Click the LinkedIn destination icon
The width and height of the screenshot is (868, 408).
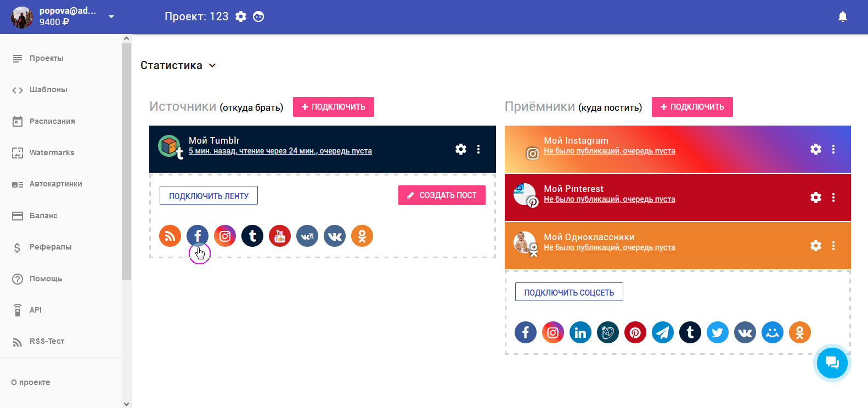[x=580, y=332]
